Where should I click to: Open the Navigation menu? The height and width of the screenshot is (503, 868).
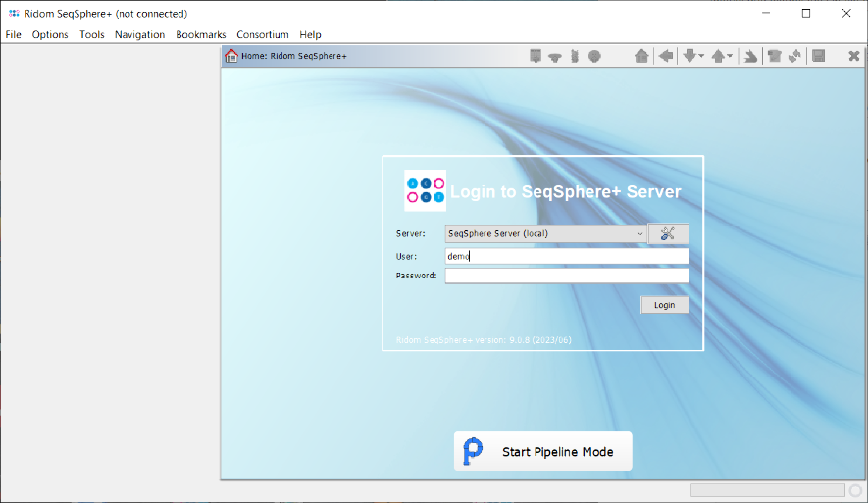pyautogui.click(x=139, y=34)
